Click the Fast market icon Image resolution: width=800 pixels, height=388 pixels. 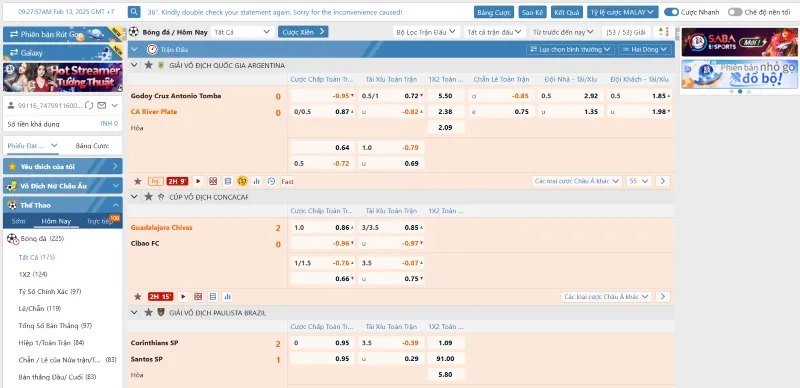click(287, 181)
